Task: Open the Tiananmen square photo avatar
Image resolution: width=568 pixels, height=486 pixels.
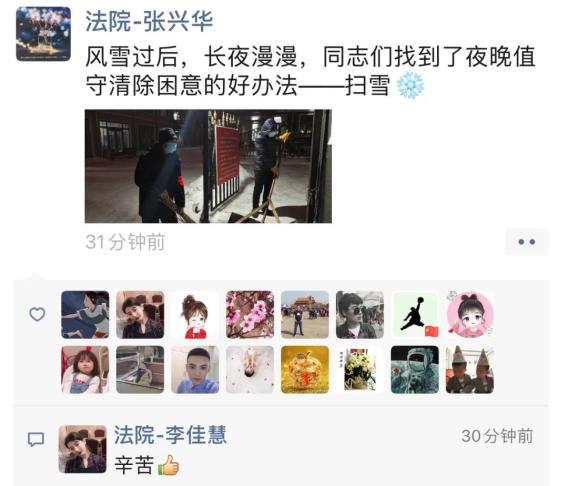Action: point(305,314)
